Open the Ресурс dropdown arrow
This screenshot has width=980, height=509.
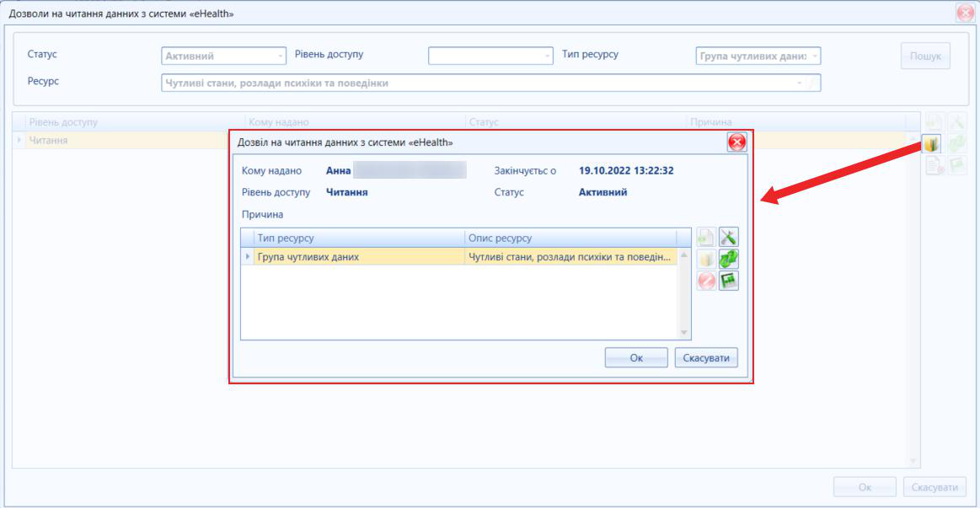(800, 83)
